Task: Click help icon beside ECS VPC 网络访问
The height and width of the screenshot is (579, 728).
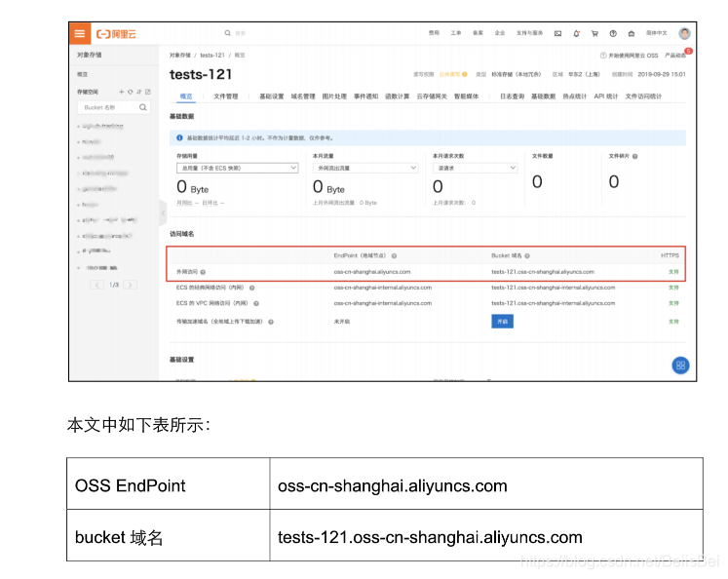Action: (x=255, y=304)
